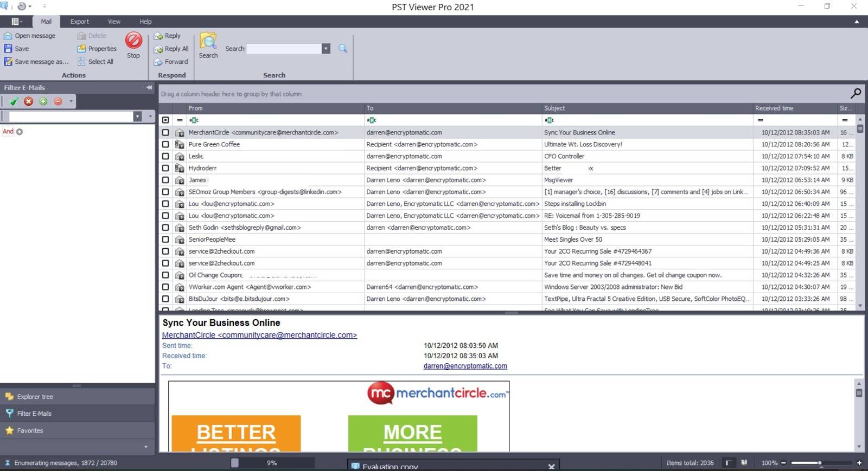
Task: Switch to Explorer tree pane
Action: pyautogui.click(x=78, y=397)
